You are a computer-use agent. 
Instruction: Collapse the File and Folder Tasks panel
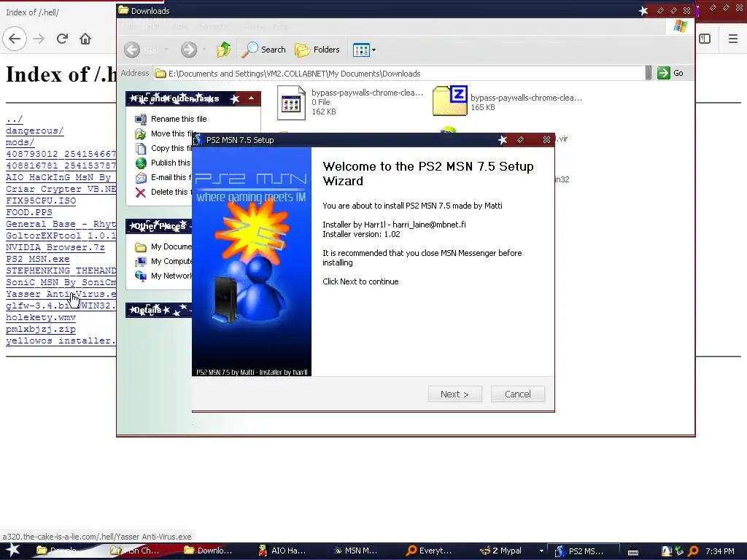251,98
